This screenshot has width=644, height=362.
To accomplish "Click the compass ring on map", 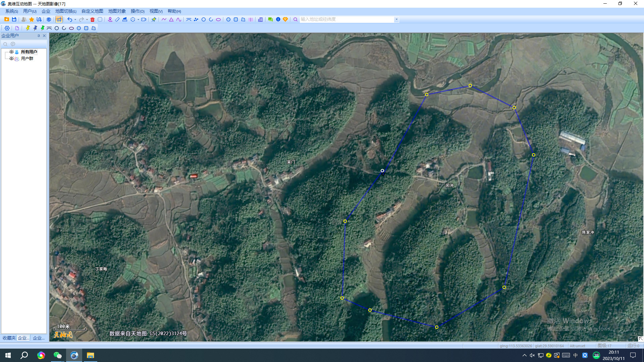I will (65, 51).
